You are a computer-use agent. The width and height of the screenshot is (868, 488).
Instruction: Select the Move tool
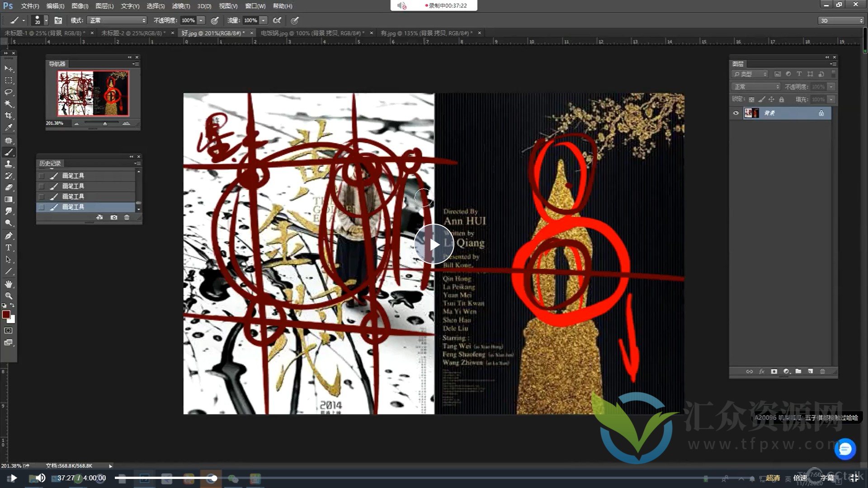click(9, 68)
